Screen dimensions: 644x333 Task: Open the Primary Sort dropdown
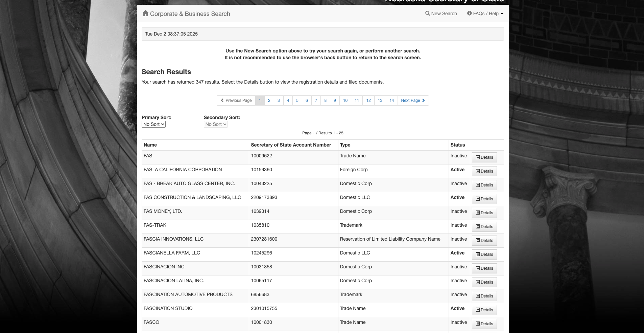pos(153,125)
